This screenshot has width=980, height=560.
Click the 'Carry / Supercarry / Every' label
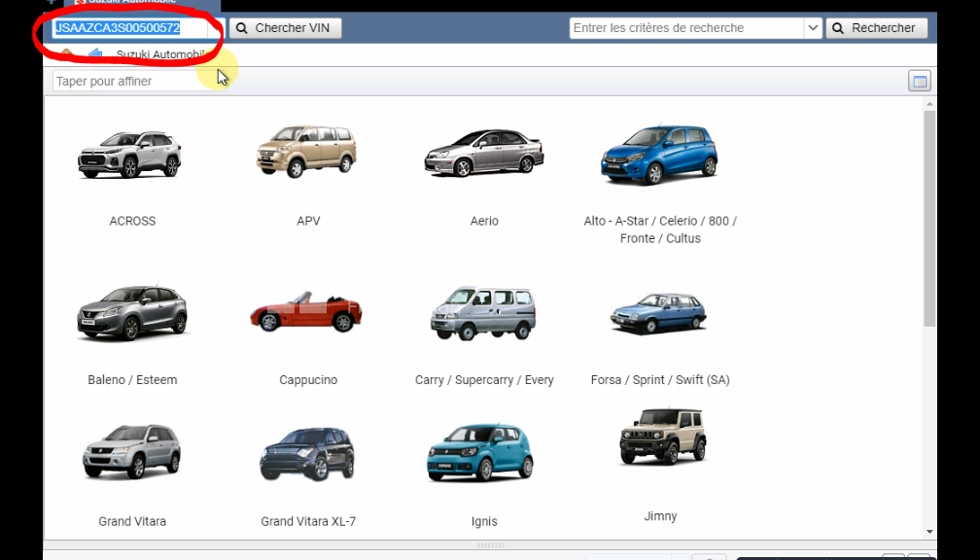tap(484, 380)
